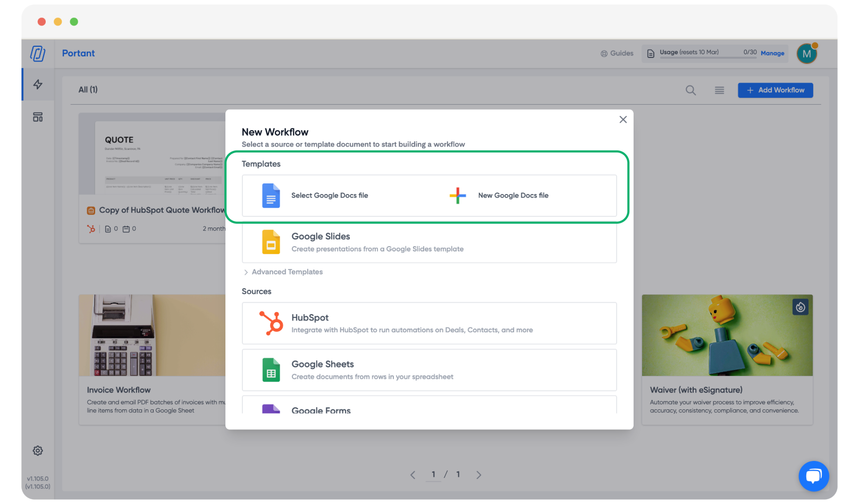Screen dimensions: 859x504
Task: Open settings gear in sidebar
Action: pyautogui.click(x=38, y=451)
